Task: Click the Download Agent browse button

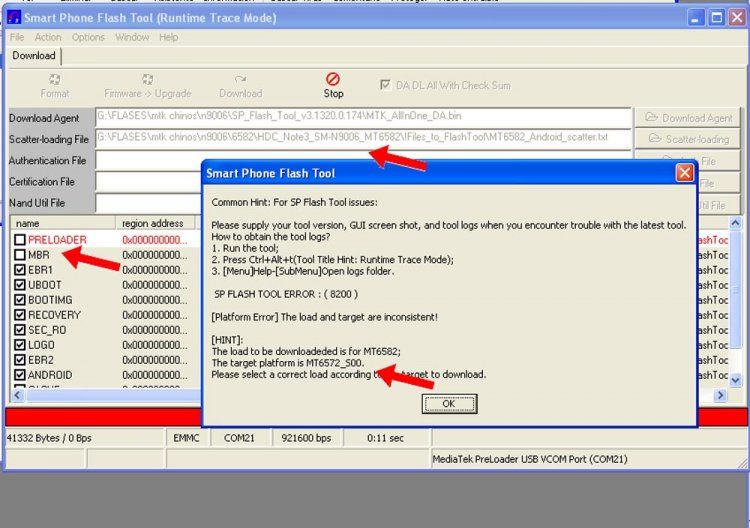Action: [687, 118]
